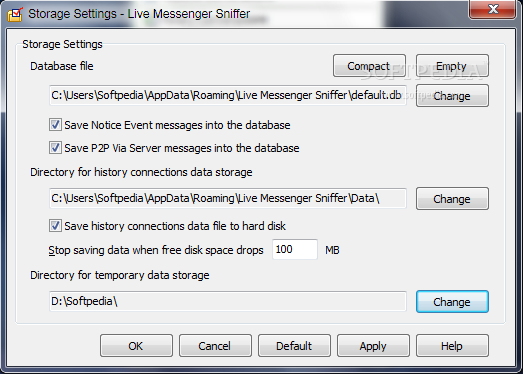Confirm the settings with OK

tap(136, 346)
